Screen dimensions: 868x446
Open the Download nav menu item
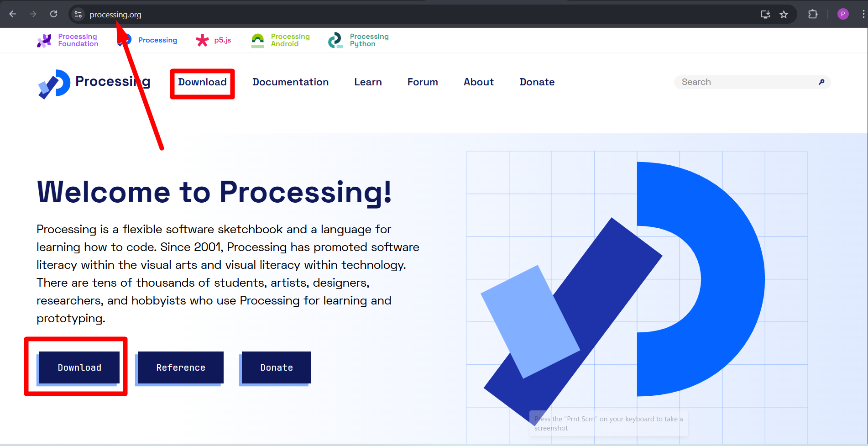coord(202,82)
